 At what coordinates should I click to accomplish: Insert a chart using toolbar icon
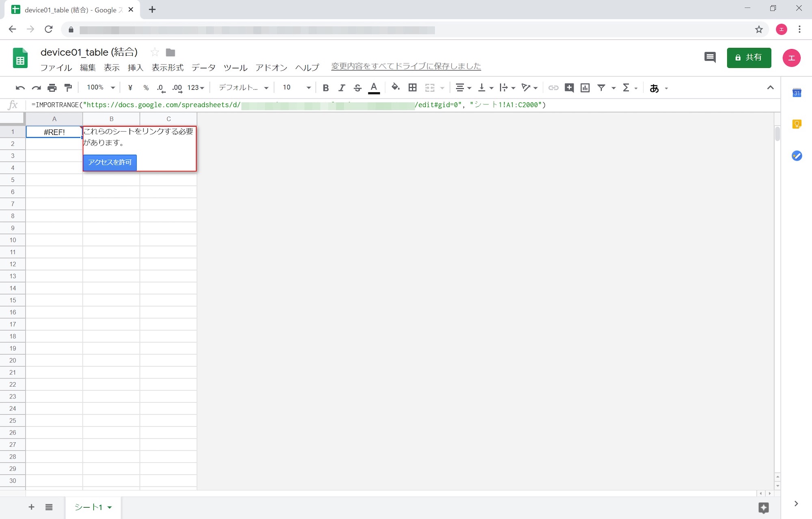click(x=585, y=87)
